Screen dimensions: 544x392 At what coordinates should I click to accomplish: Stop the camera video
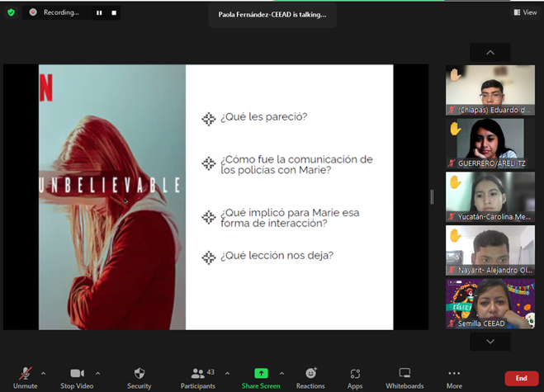(x=77, y=378)
